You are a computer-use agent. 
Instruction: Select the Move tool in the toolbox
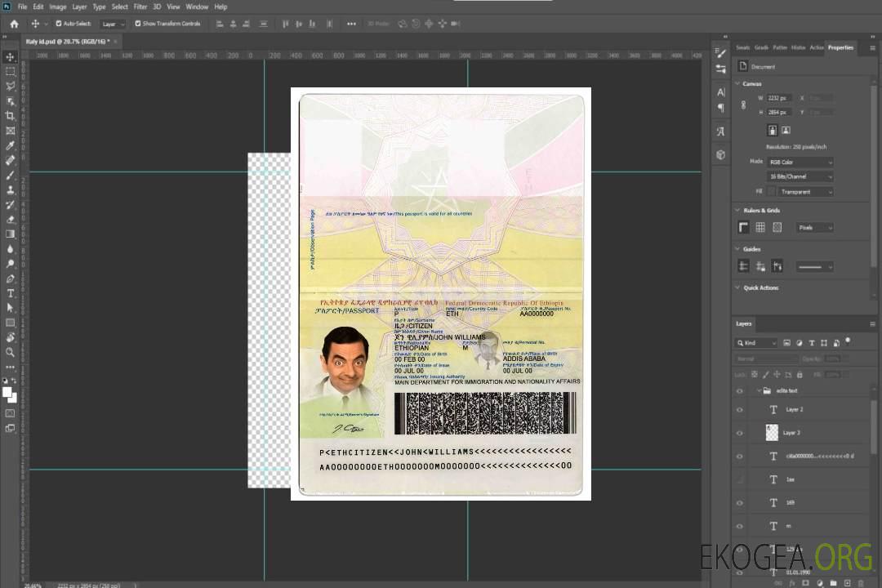[x=10, y=57]
